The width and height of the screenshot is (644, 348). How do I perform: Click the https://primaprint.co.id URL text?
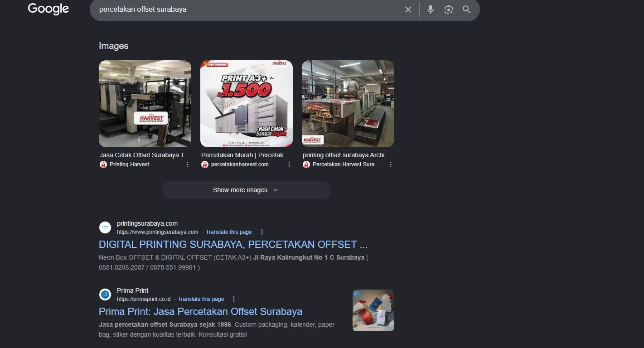point(144,299)
